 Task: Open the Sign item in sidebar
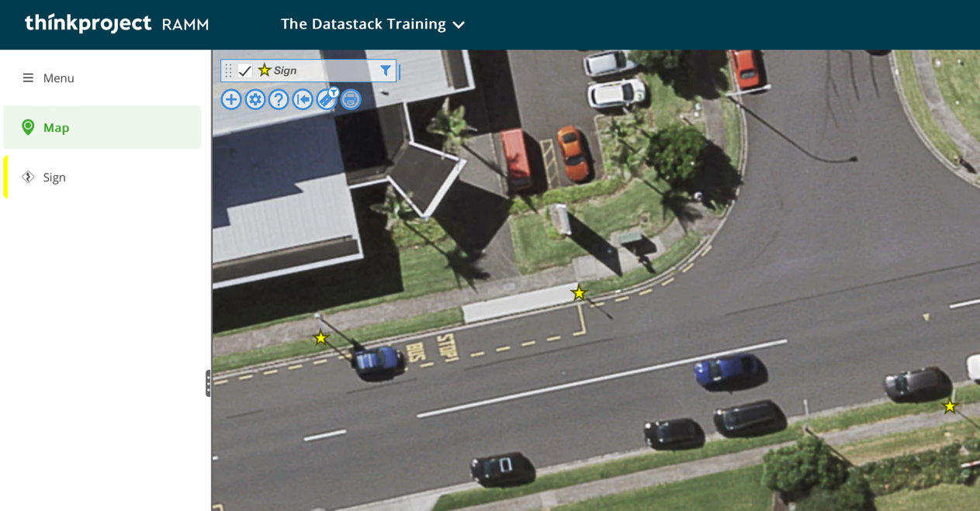(x=102, y=177)
